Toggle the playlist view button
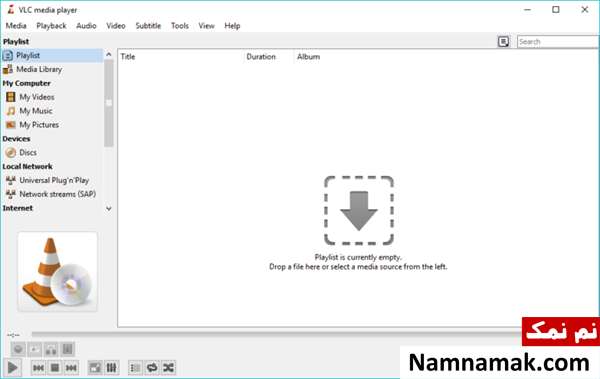600x379 pixels. (135, 368)
